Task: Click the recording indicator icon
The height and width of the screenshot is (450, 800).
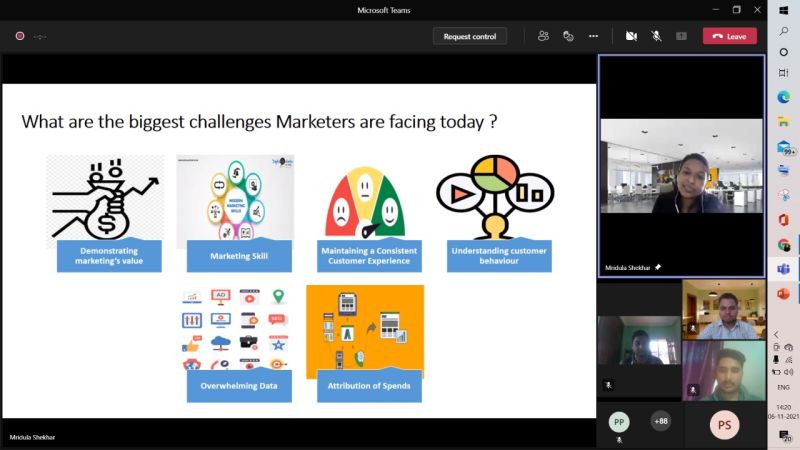Action: (x=19, y=36)
